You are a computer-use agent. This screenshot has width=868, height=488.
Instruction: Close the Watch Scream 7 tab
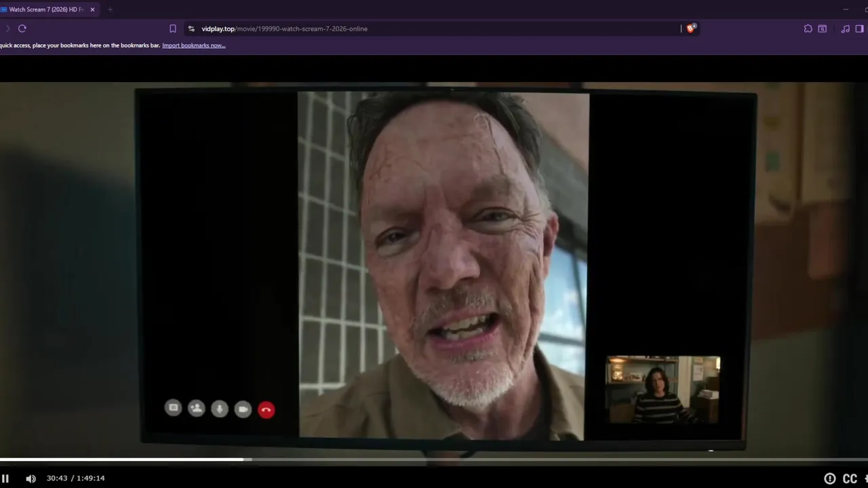[x=92, y=9]
